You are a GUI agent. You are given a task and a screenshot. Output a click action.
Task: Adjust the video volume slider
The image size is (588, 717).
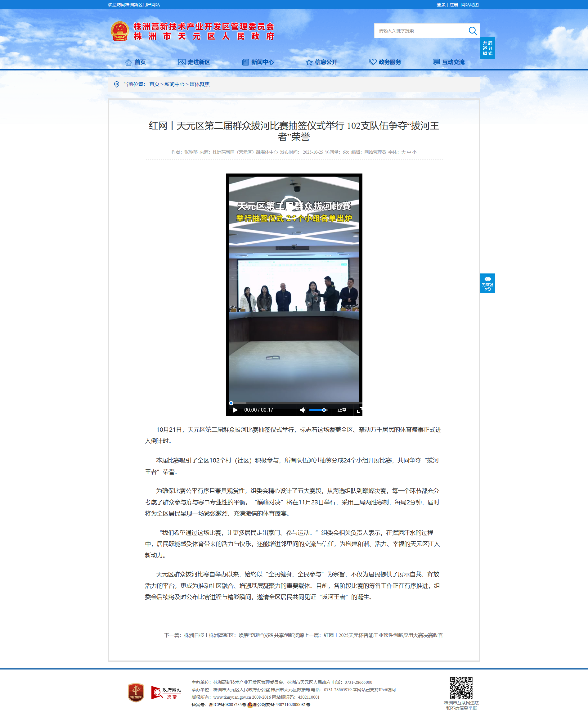[318, 410]
